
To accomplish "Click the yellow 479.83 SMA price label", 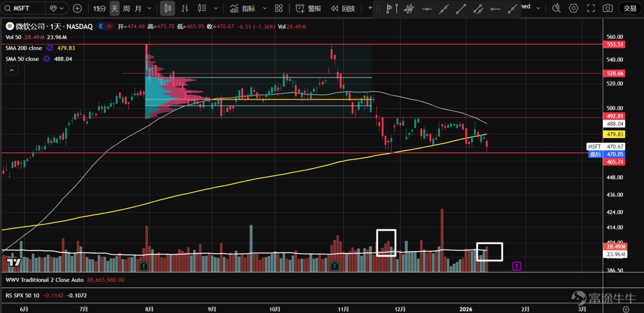I will point(615,134).
